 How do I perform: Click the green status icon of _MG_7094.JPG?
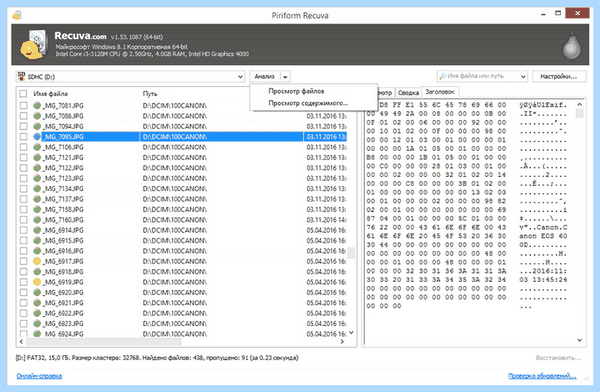tap(37, 126)
